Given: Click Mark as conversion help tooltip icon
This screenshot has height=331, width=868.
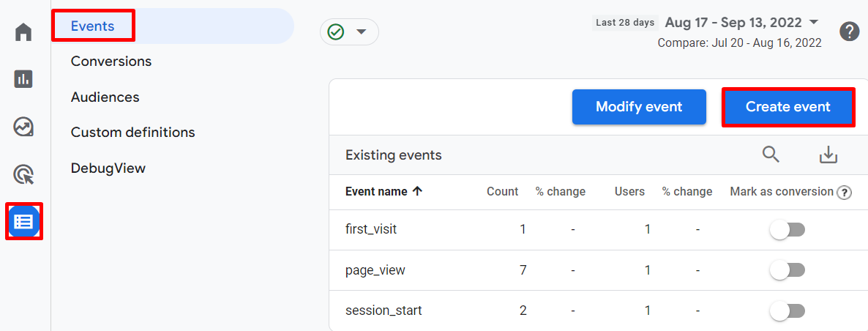Looking at the screenshot, I should 845,193.
